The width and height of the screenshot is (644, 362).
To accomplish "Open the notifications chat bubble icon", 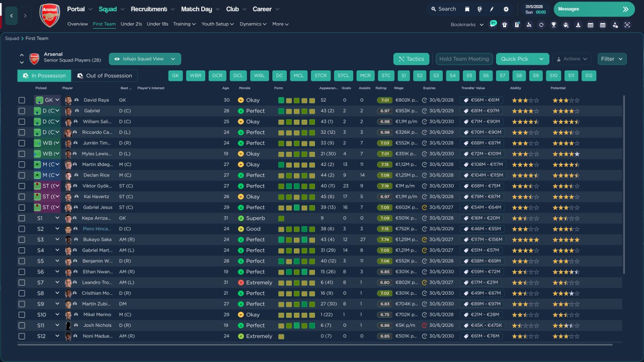I will (493, 24).
